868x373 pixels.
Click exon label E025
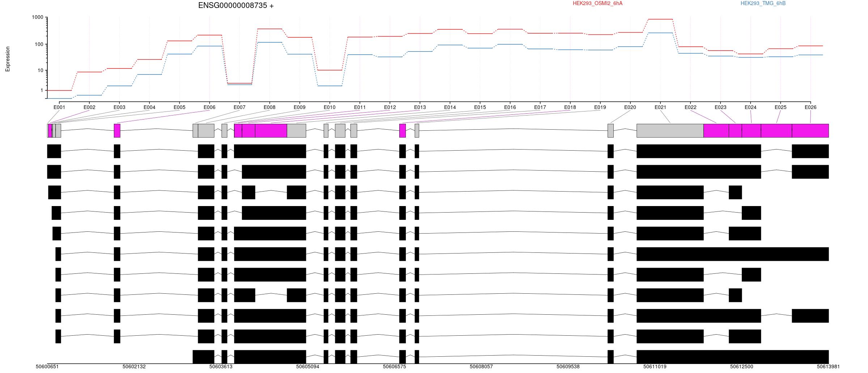780,107
